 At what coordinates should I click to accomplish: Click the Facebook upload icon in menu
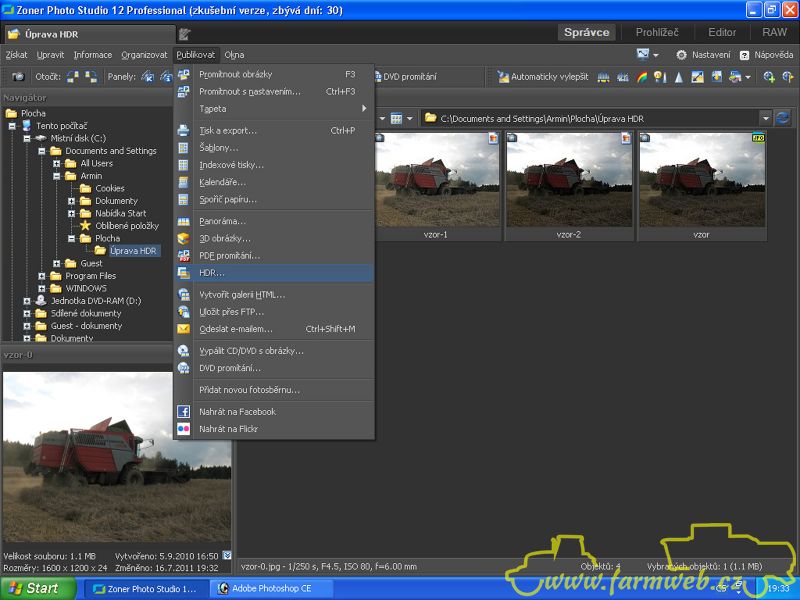click(183, 412)
